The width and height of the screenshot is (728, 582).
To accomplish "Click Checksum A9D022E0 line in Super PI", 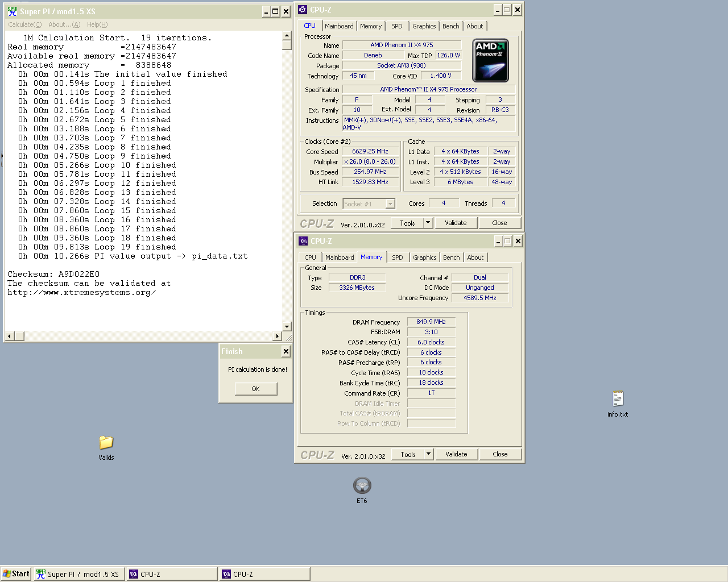I will (x=53, y=274).
